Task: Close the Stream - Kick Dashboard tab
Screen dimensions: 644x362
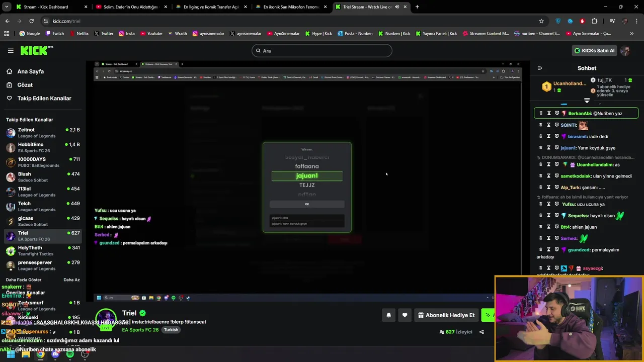Action: [86, 7]
